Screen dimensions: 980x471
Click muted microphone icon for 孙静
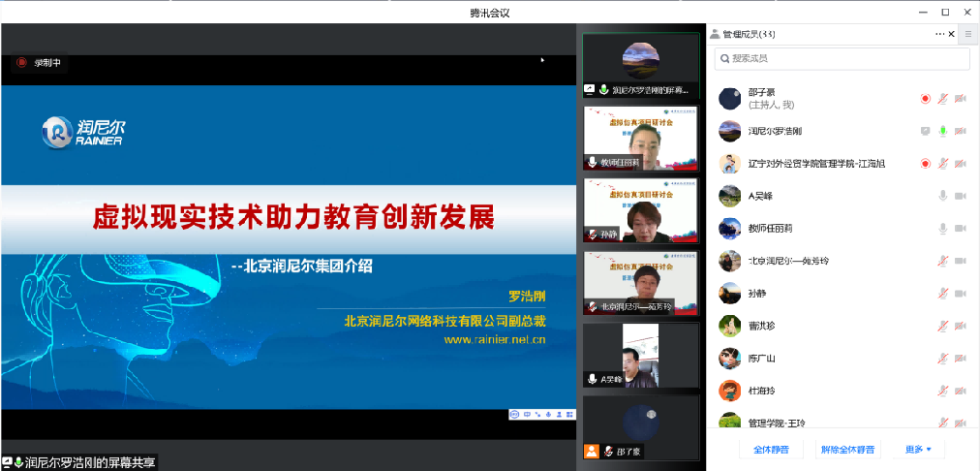click(x=943, y=294)
